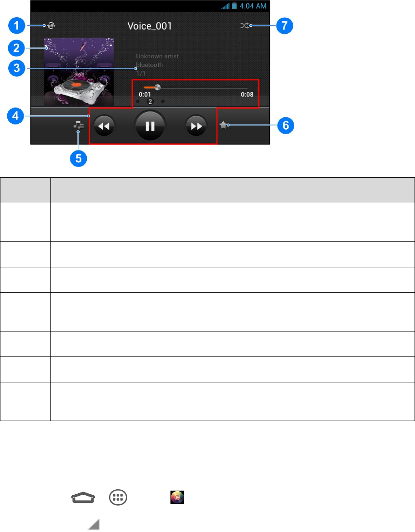Click the signal strength icon

(225, 6)
